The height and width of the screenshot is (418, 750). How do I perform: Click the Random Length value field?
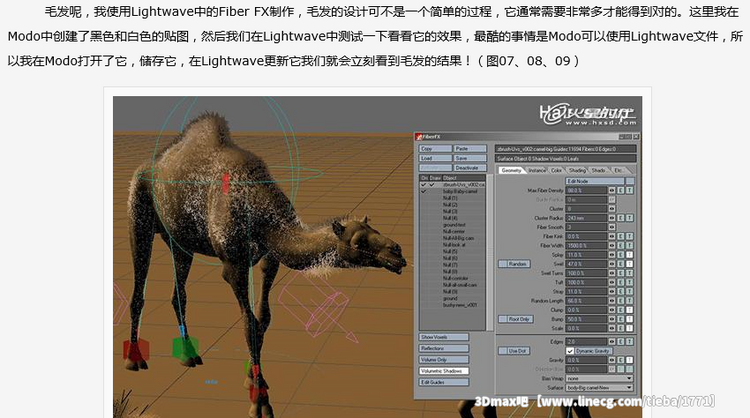(x=586, y=301)
